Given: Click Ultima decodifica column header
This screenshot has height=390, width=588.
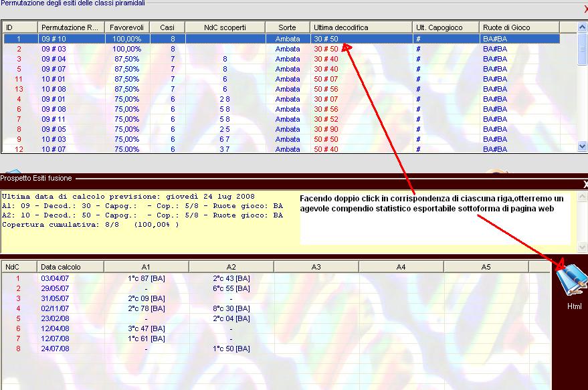Looking at the screenshot, I should click(x=361, y=27).
